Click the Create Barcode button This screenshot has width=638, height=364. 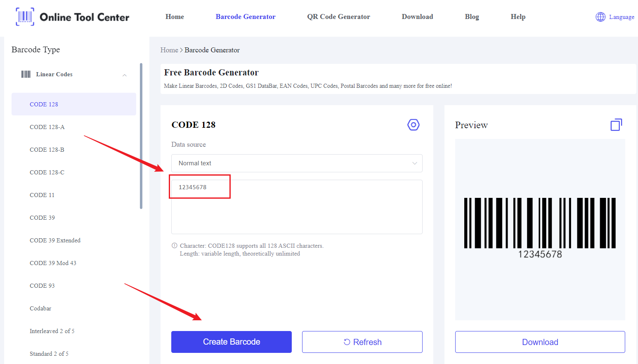pos(232,342)
